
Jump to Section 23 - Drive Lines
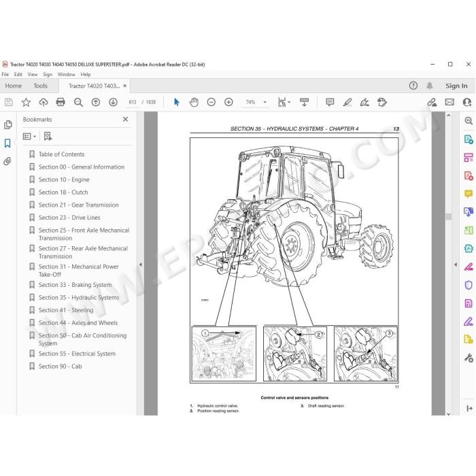coord(69,218)
